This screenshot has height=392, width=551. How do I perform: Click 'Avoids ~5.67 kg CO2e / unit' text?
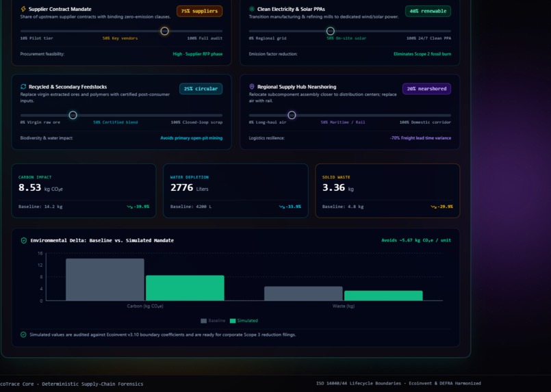pos(416,241)
